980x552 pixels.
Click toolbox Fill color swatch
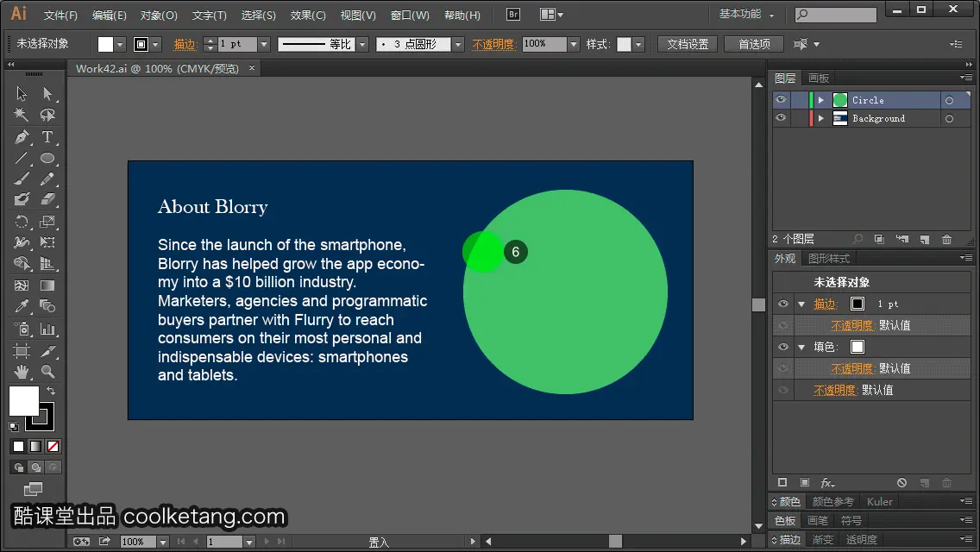pyautogui.click(x=24, y=401)
